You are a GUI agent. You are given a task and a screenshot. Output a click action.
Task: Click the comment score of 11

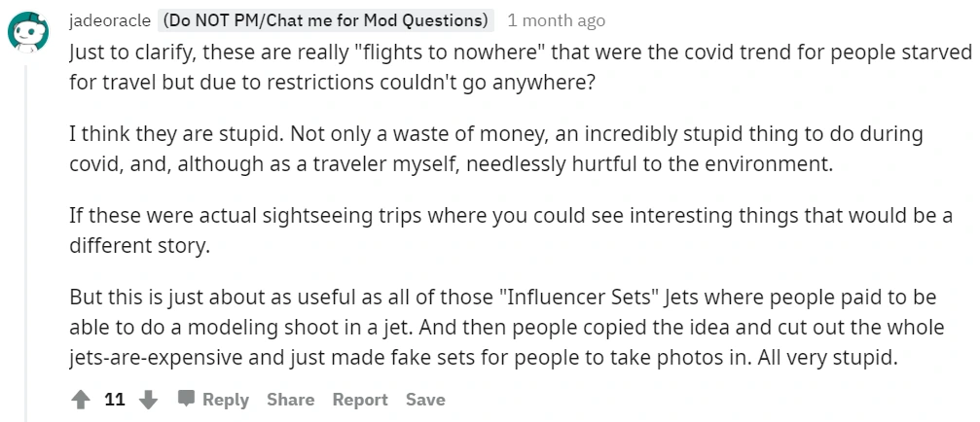(x=115, y=400)
